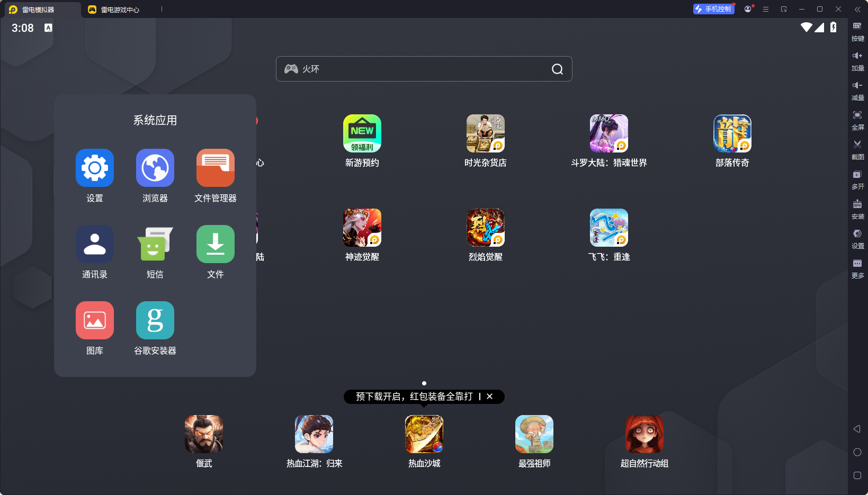868x495 pixels.
Task: Open emulator 设置 in the sidebar
Action: (x=857, y=239)
